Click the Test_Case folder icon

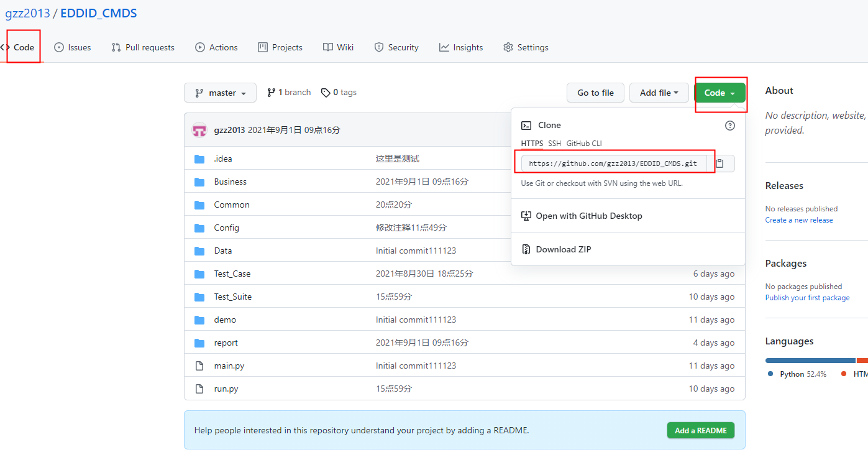coord(199,274)
